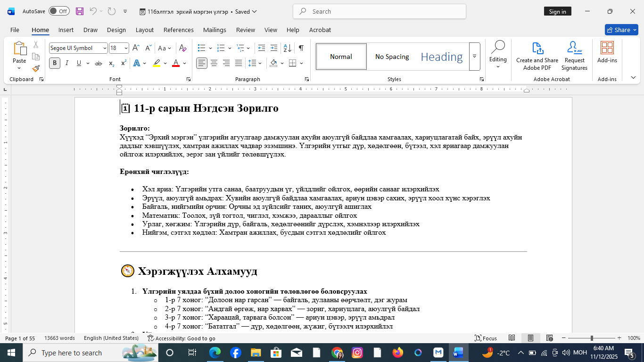Open the font name dropdown
This screenshot has width=644, height=362.
(105, 48)
